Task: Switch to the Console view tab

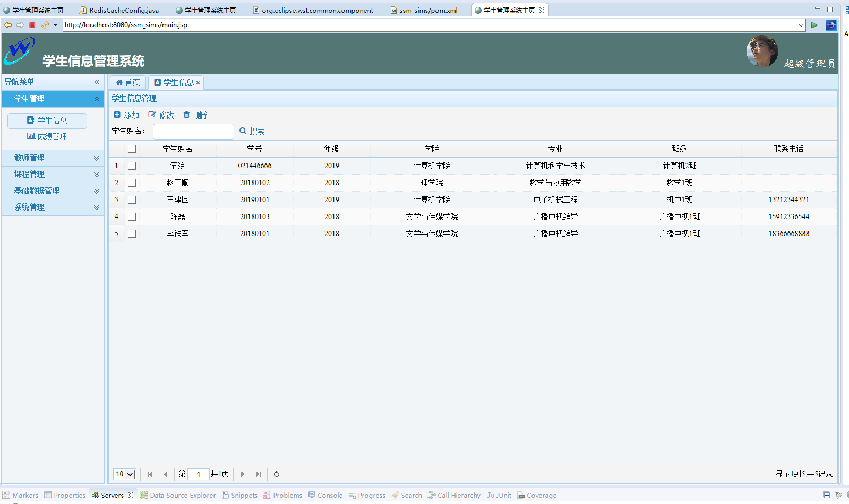Action: click(x=325, y=495)
